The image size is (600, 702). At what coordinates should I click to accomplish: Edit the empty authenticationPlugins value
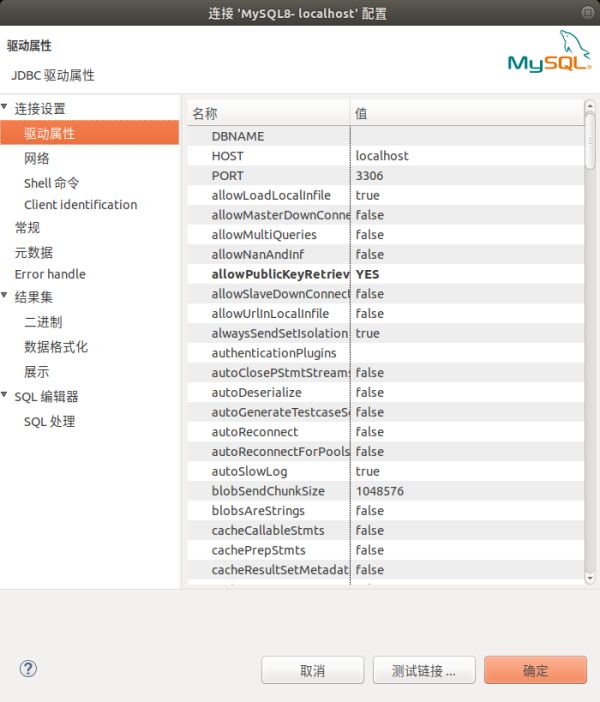(467, 353)
